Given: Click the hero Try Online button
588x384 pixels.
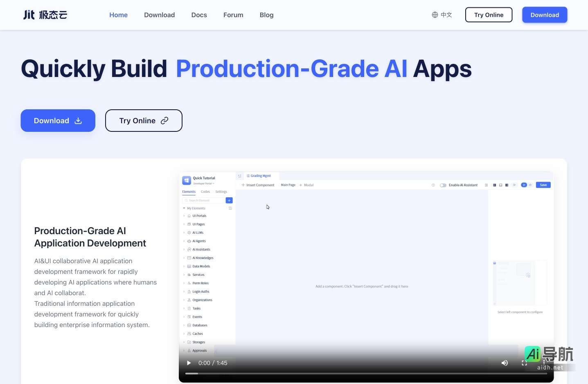Looking at the screenshot, I should (144, 121).
